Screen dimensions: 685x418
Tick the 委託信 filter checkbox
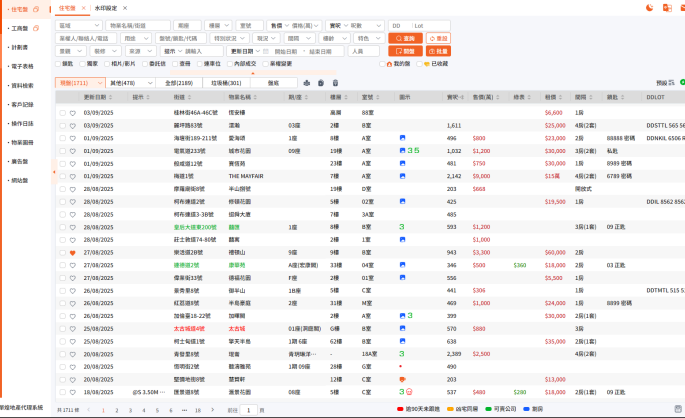(145, 64)
